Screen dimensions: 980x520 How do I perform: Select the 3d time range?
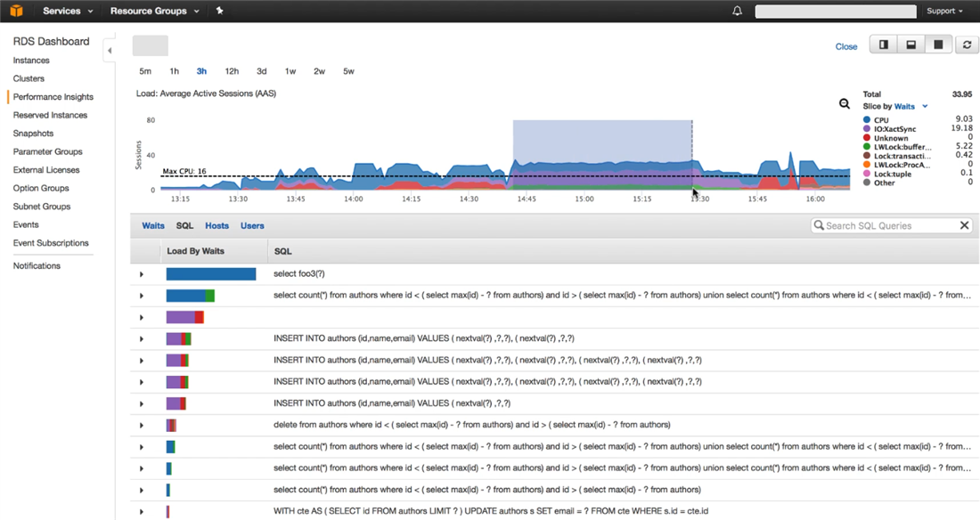pos(261,71)
